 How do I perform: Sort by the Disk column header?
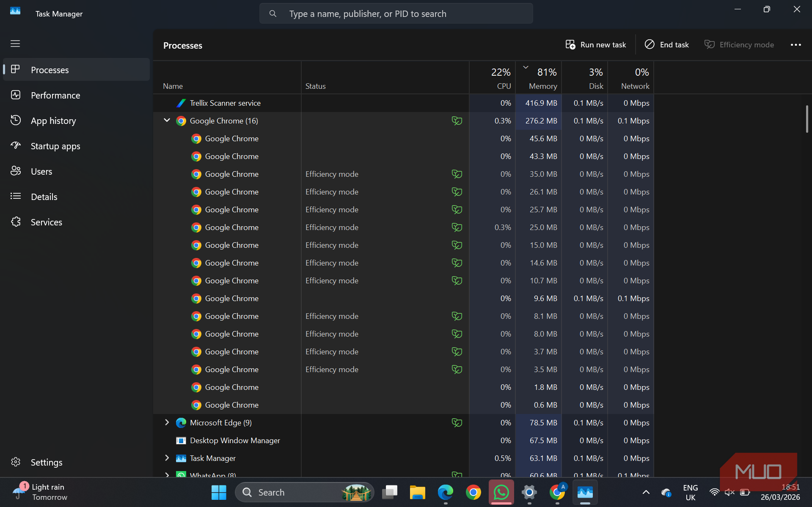coord(585,78)
